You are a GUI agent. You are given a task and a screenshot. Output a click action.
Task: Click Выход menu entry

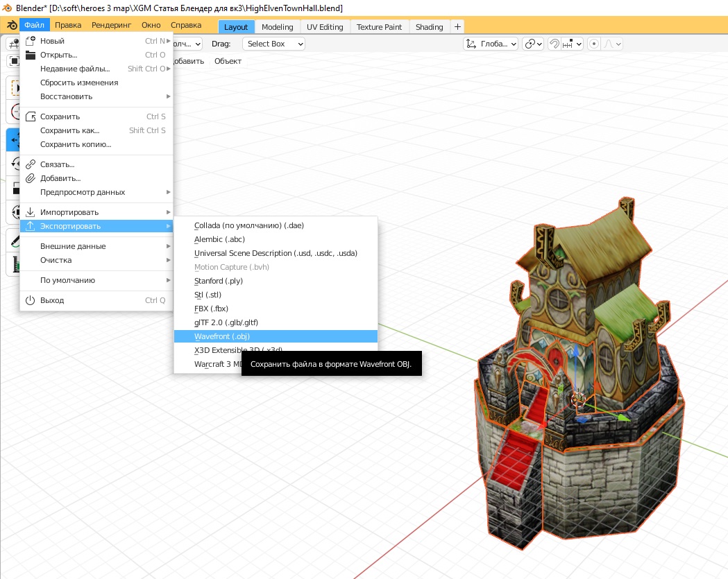click(x=96, y=300)
